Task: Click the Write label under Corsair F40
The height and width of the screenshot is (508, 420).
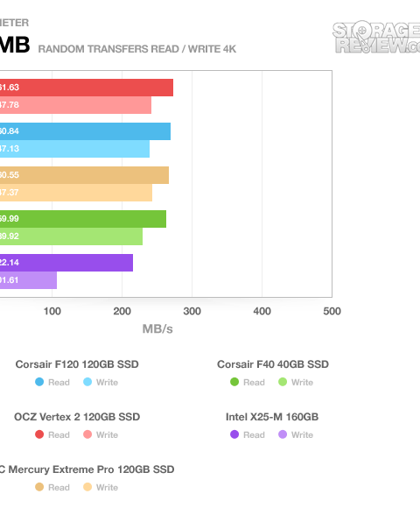Action: click(302, 382)
